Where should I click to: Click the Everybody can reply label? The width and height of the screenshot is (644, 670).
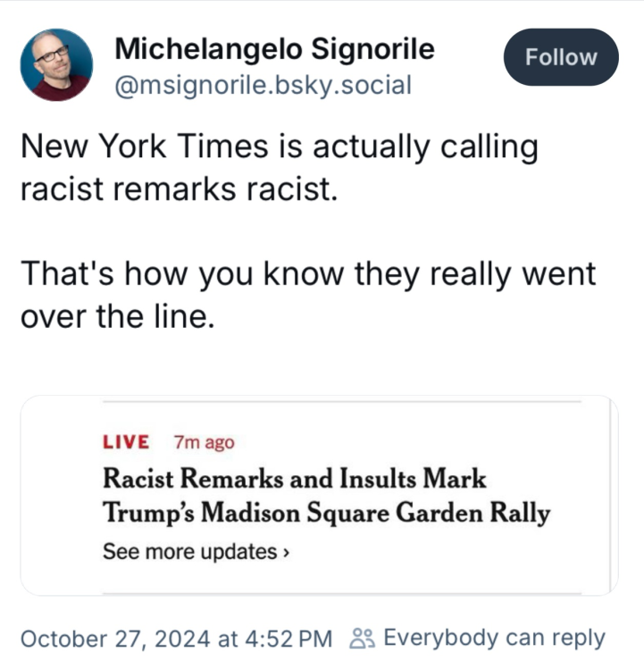point(493,639)
